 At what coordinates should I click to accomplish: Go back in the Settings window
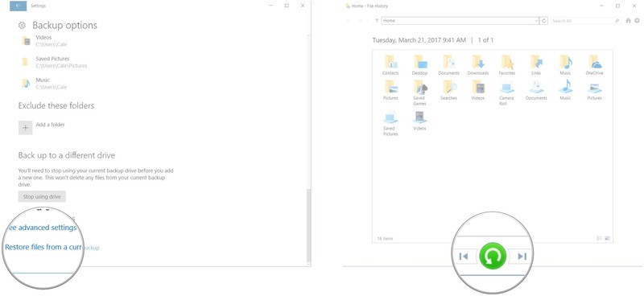[x=18, y=6]
